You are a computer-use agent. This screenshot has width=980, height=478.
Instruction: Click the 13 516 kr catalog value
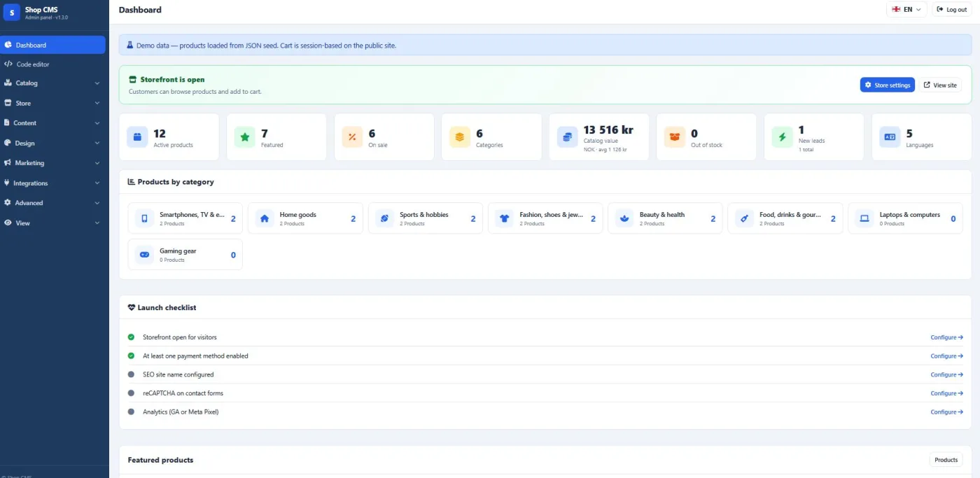point(608,130)
